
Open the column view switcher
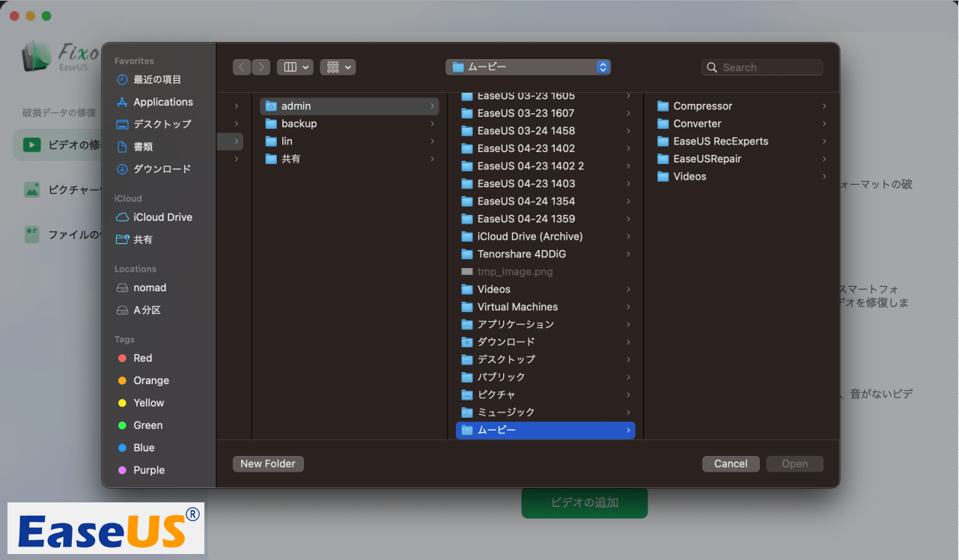click(x=295, y=67)
